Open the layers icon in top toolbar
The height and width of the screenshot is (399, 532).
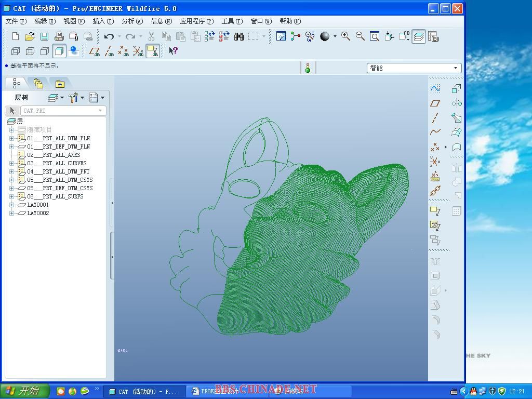click(x=419, y=36)
